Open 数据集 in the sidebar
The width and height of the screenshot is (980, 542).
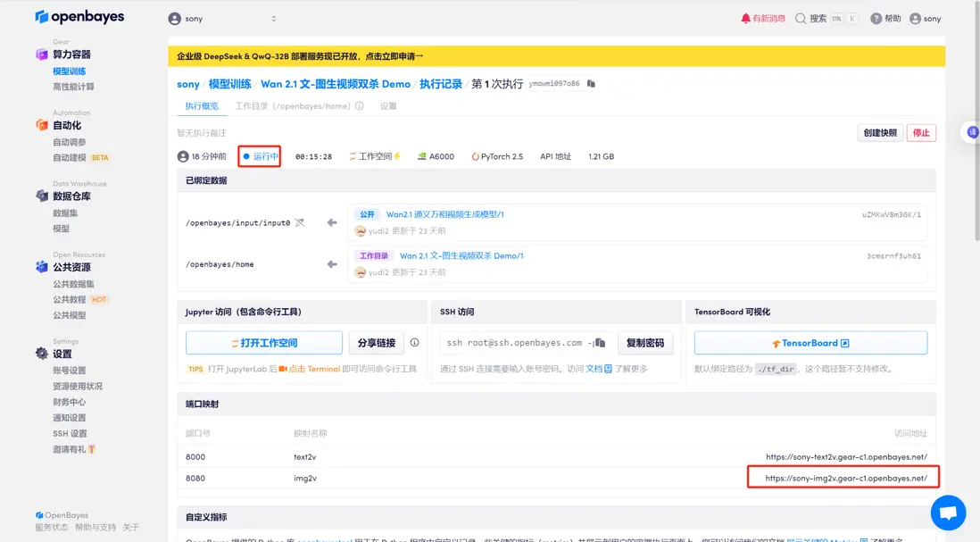click(x=65, y=213)
